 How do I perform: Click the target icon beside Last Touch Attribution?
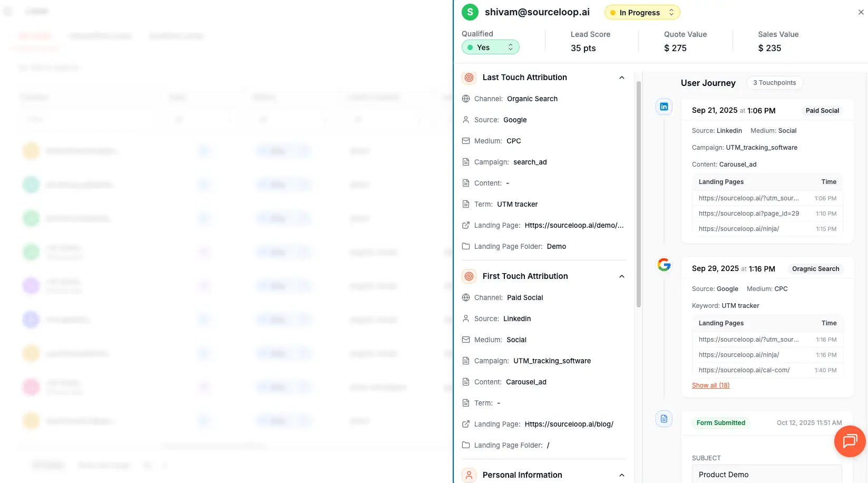tap(469, 77)
